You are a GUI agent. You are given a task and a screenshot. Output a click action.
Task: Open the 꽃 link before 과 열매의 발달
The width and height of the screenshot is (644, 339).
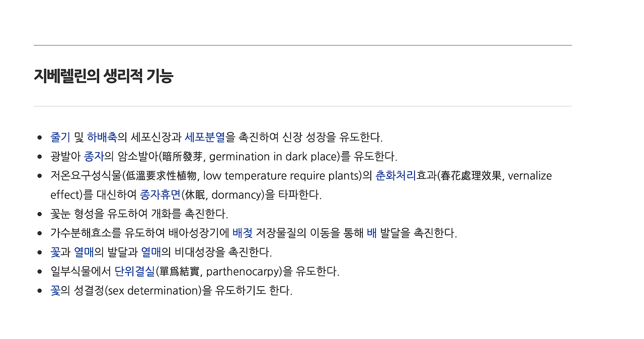coord(55,252)
